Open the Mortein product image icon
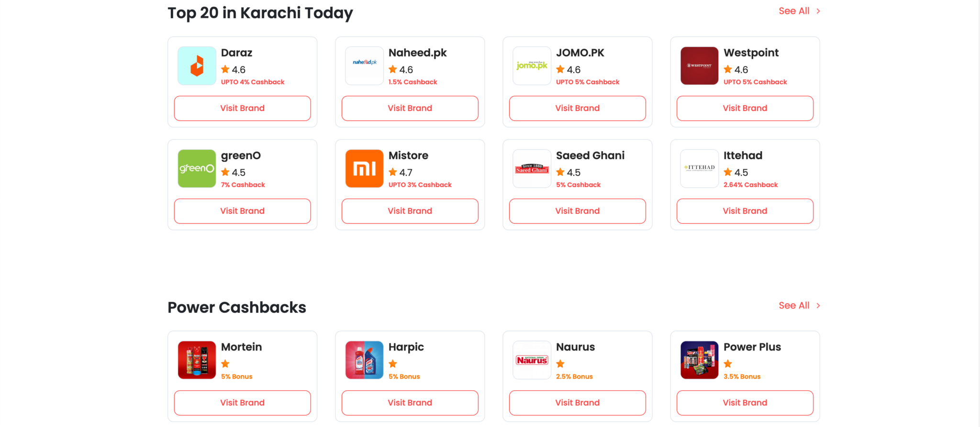Viewport: 980px width, 427px height. pos(197,360)
